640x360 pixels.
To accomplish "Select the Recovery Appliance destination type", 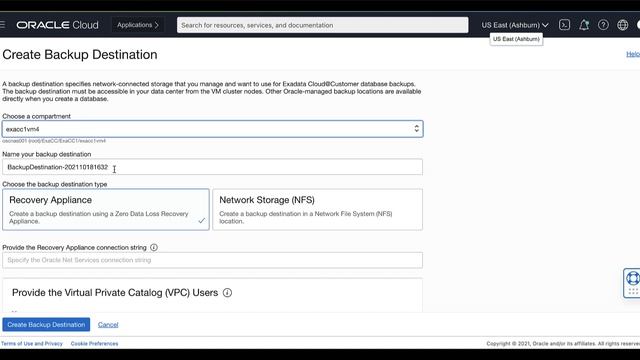I will coord(106,209).
